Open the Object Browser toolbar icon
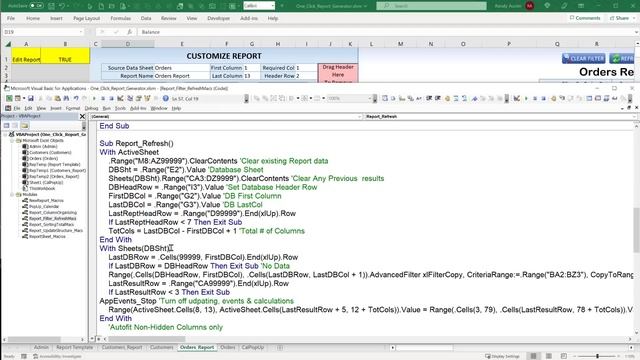This screenshot has width=640, height=360. (x=147, y=98)
